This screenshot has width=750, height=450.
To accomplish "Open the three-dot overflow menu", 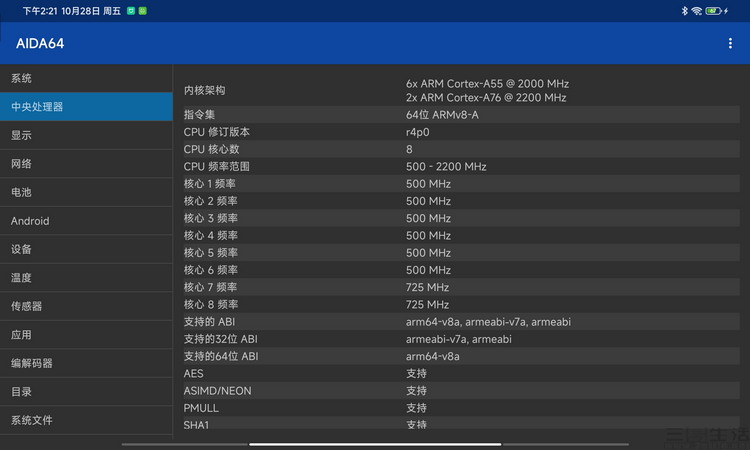I will (x=730, y=43).
